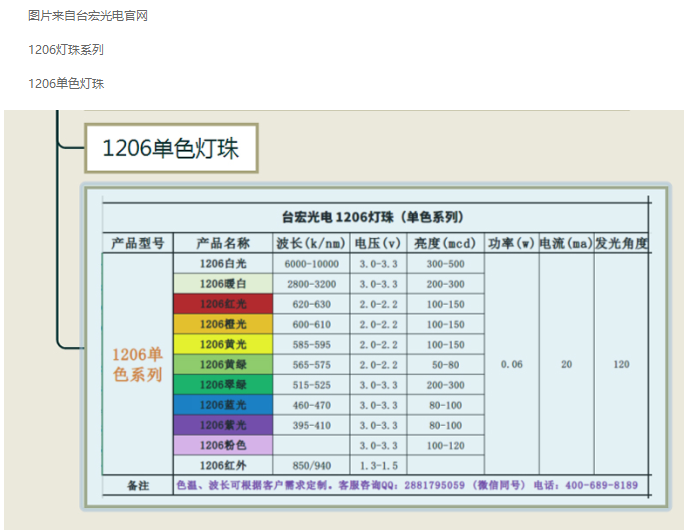Screen dimensions: 689x530
Task: Click the 功率(w) column header
Action: pos(511,243)
